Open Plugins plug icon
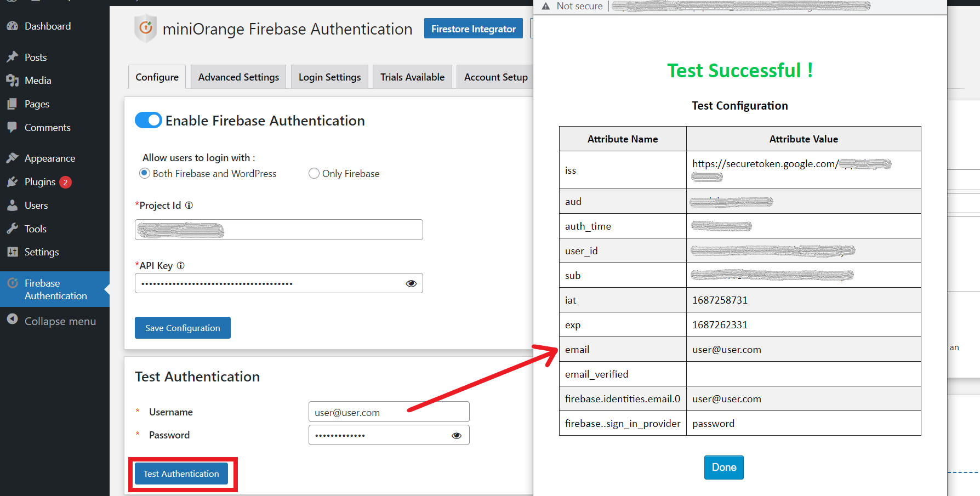980x496 pixels. (x=12, y=181)
